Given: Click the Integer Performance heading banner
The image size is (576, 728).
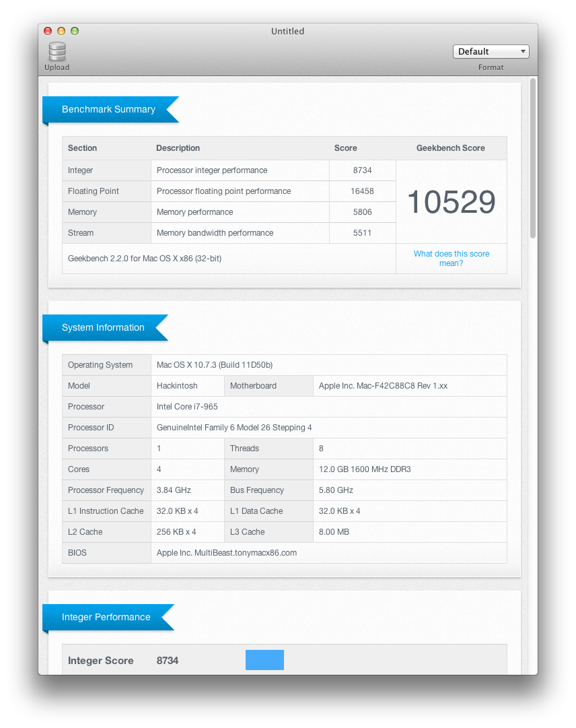Looking at the screenshot, I should pos(108,617).
